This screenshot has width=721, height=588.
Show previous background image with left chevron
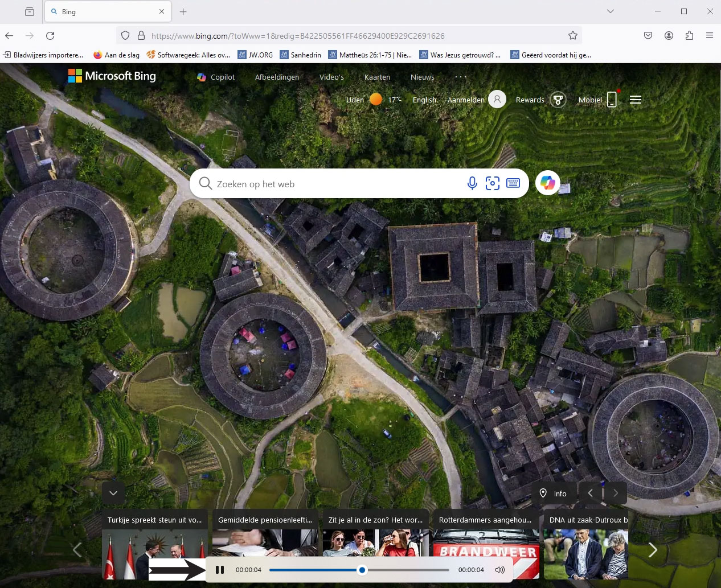click(591, 493)
